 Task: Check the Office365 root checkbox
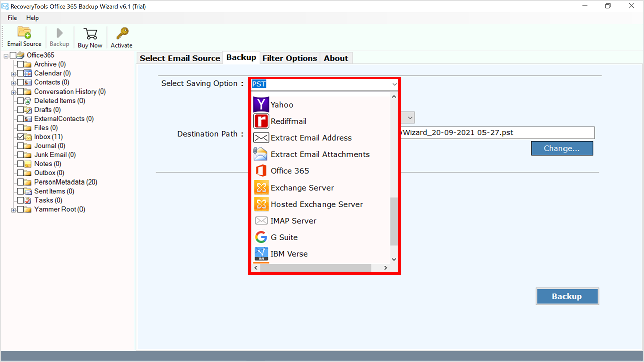(13, 55)
